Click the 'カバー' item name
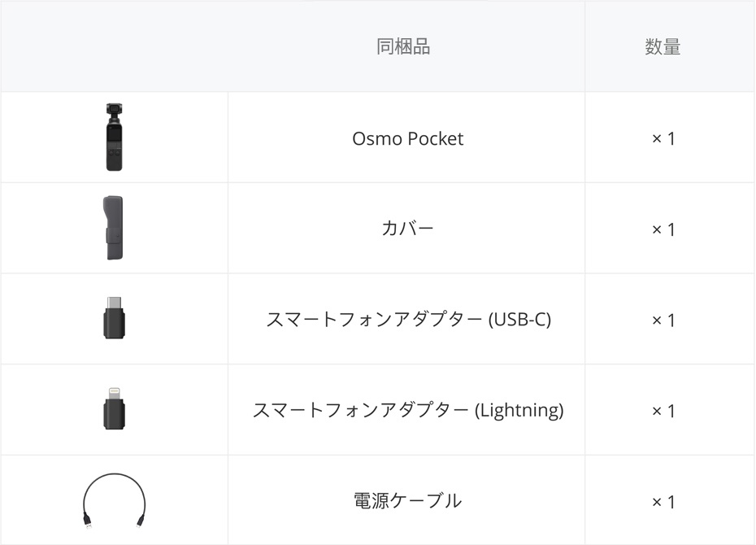 coord(407,228)
